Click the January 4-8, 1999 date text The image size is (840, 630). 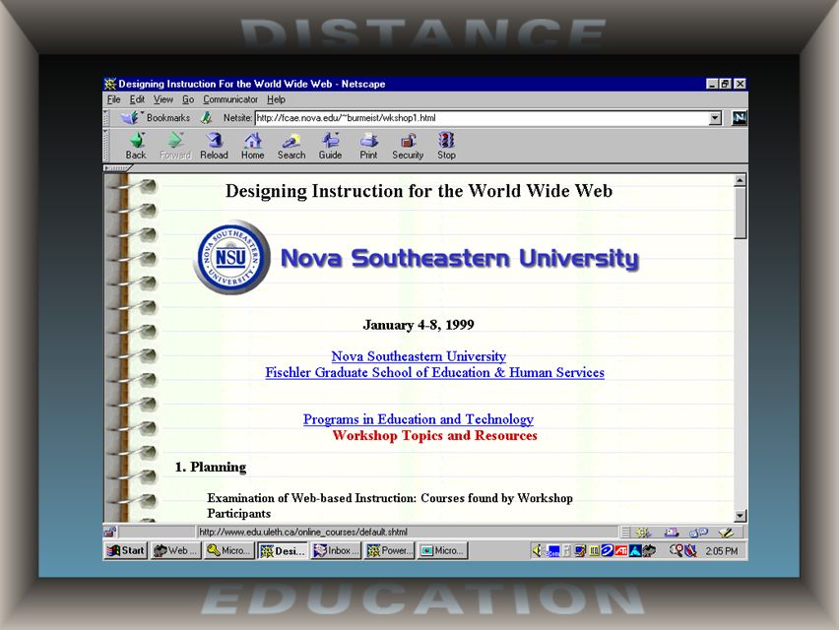[419, 325]
